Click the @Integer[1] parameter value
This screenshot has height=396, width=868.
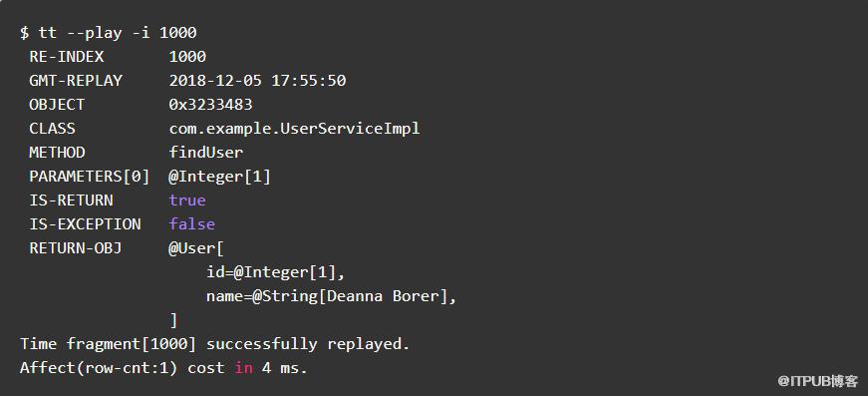[220, 177]
